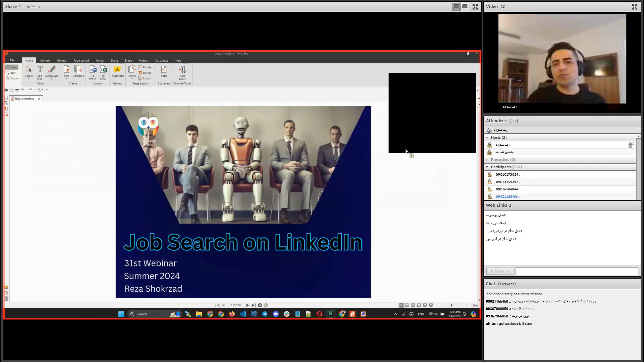
Task: Click Extract pages in Page Layout
Action: tap(145, 78)
